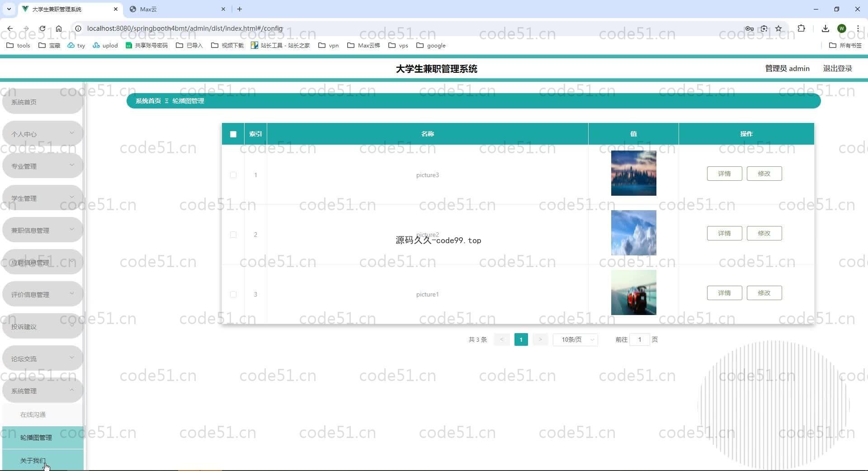
Task: Open the 所有书签 folder
Action: click(845, 45)
